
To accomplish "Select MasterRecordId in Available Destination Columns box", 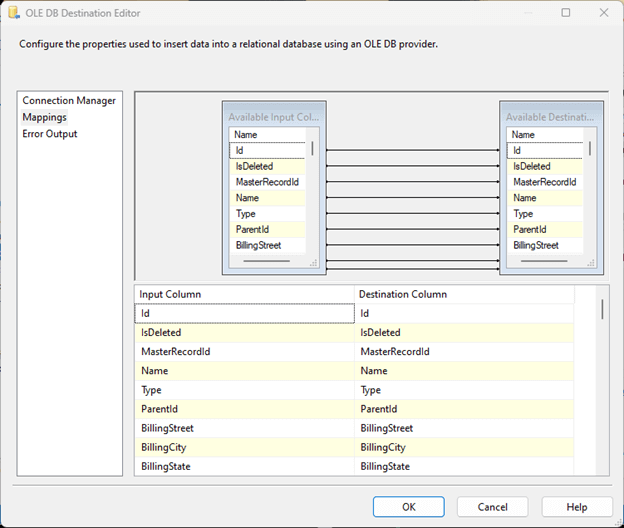I will pyautogui.click(x=545, y=182).
